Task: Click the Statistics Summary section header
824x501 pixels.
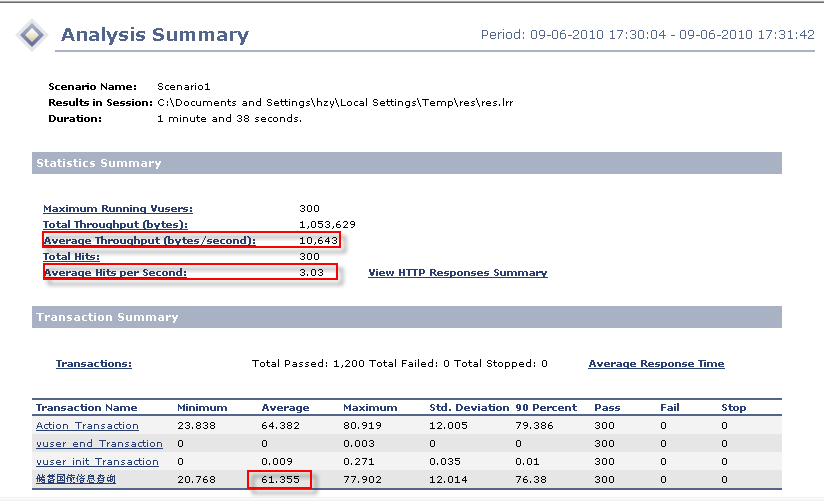Action: click(98, 163)
